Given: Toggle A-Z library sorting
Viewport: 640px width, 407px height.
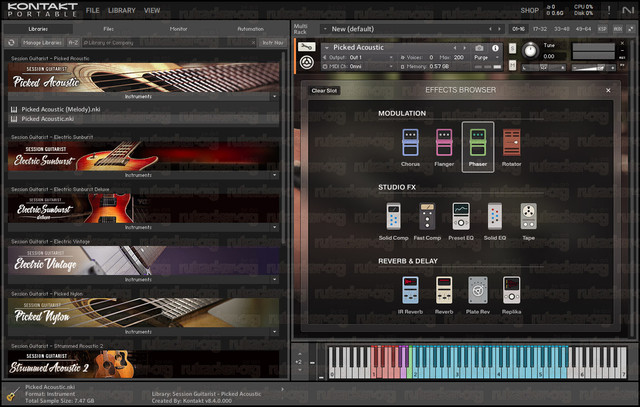Looking at the screenshot, I should pyautogui.click(x=73, y=42).
